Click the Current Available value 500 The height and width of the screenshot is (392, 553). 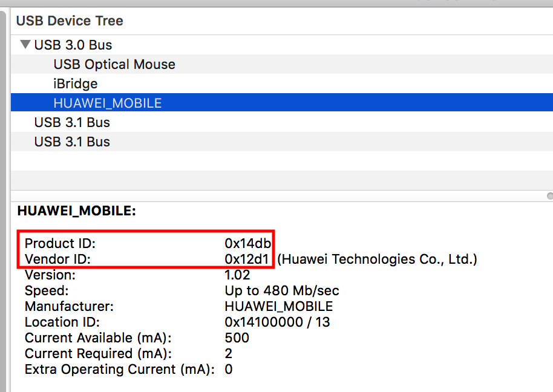coord(237,338)
